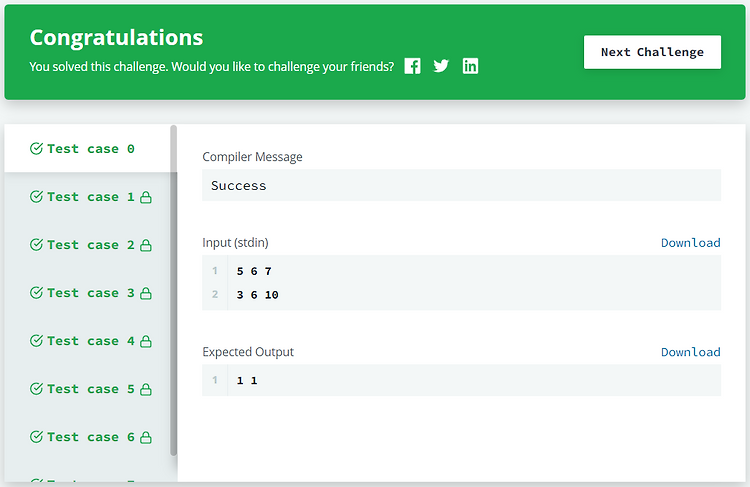Screen dimensions: 750x487
Task: Select Test case 1 tab
Action: pos(88,197)
